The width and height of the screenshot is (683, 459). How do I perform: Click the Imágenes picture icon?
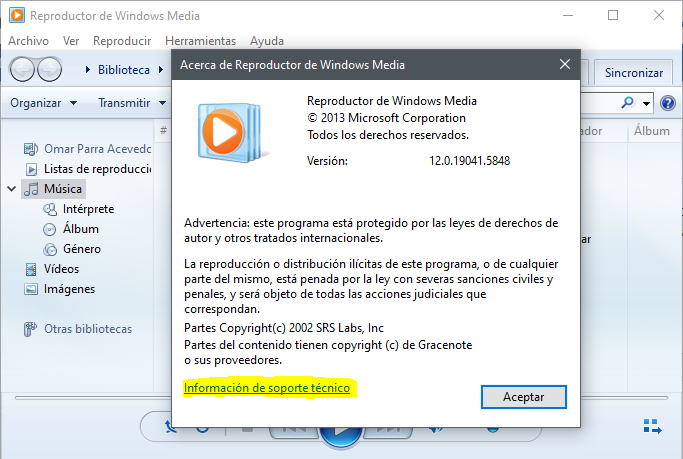pyautogui.click(x=31, y=289)
